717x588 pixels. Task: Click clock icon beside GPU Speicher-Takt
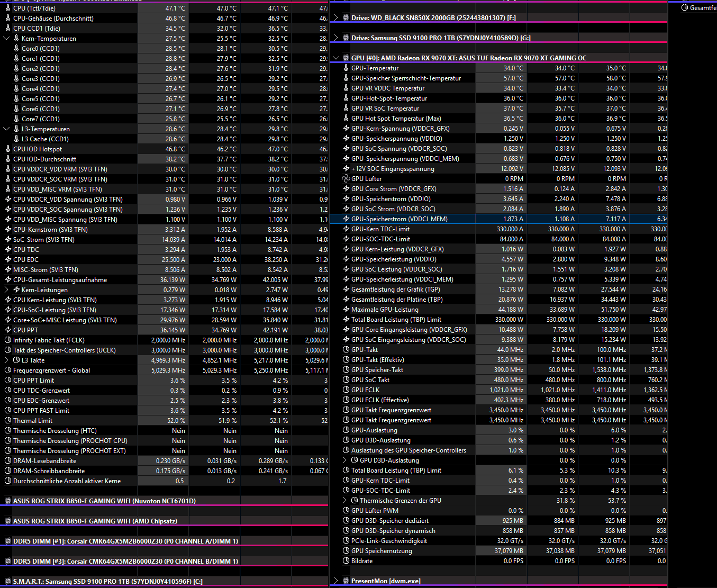[x=346, y=370]
